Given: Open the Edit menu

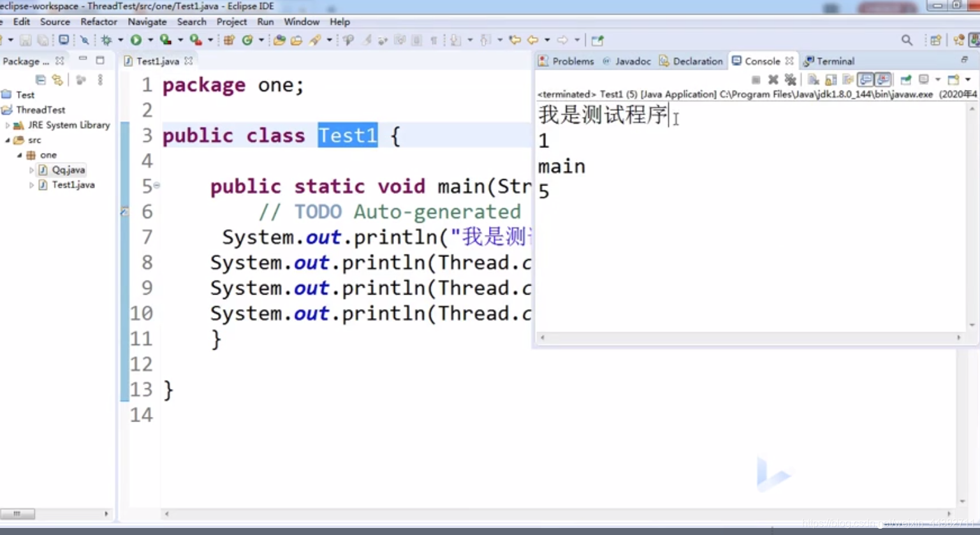Looking at the screenshot, I should [x=22, y=22].
